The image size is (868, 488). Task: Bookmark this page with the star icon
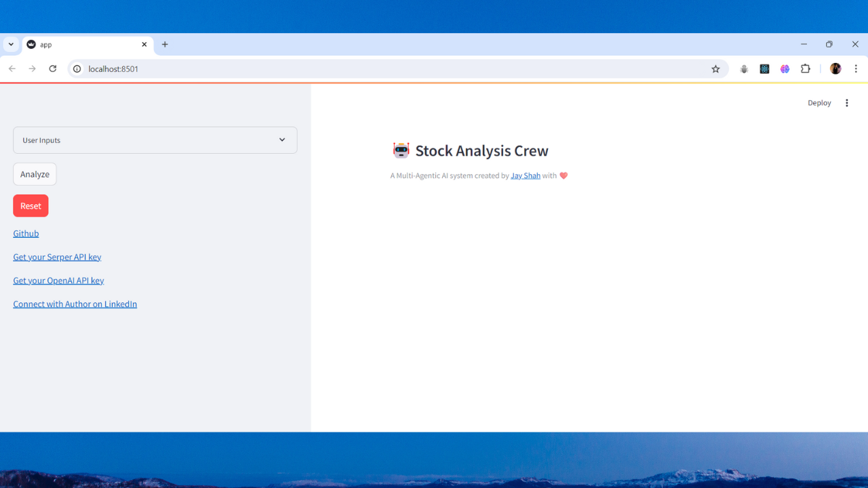[x=715, y=68]
